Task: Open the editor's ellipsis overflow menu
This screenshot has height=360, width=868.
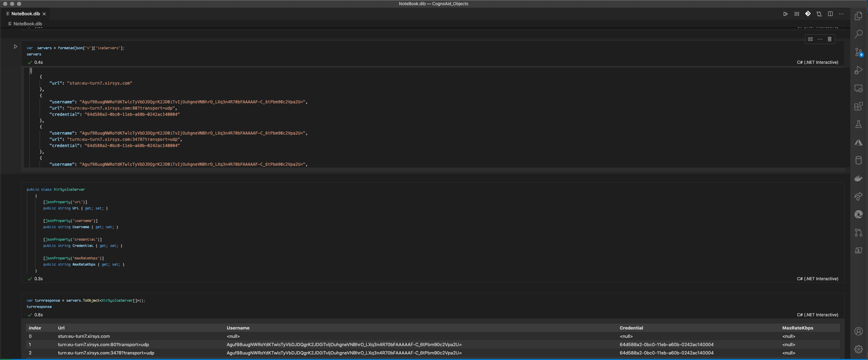Action: click(841, 14)
